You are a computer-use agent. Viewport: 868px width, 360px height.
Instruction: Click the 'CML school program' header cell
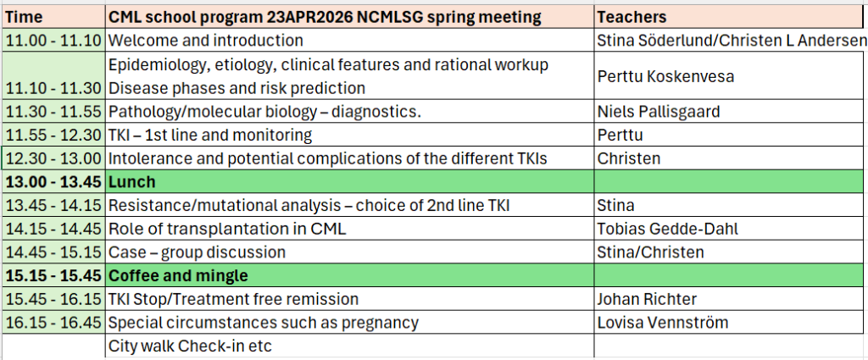click(x=348, y=17)
